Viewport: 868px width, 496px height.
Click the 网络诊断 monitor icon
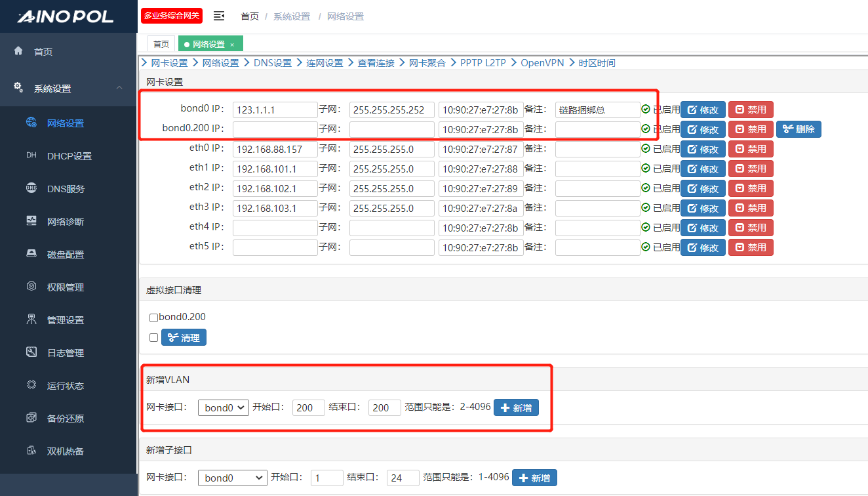click(31, 221)
